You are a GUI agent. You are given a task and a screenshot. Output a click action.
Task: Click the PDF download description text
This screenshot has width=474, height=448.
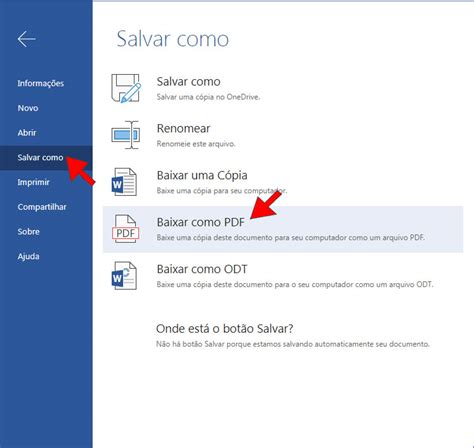291,238
